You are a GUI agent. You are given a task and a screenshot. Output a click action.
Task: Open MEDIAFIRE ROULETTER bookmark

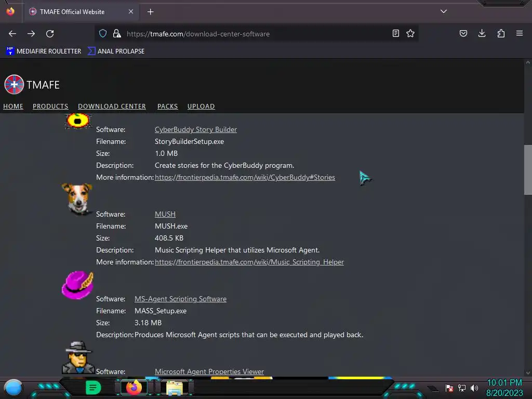click(x=44, y=51)
